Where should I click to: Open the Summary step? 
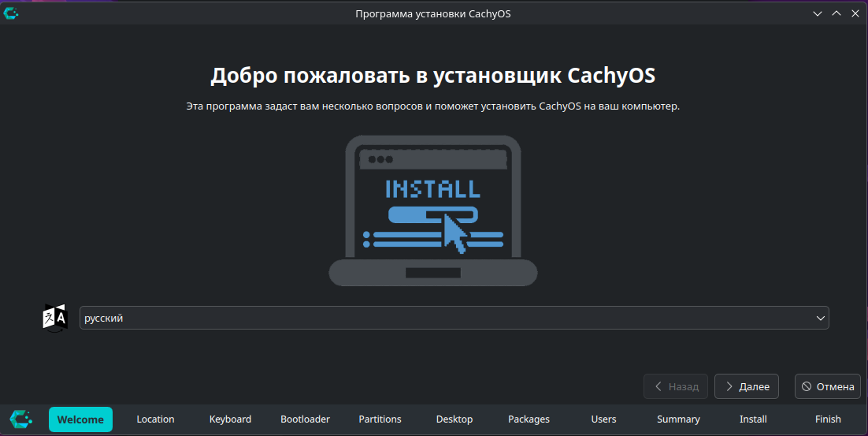(x=678, y=419)
